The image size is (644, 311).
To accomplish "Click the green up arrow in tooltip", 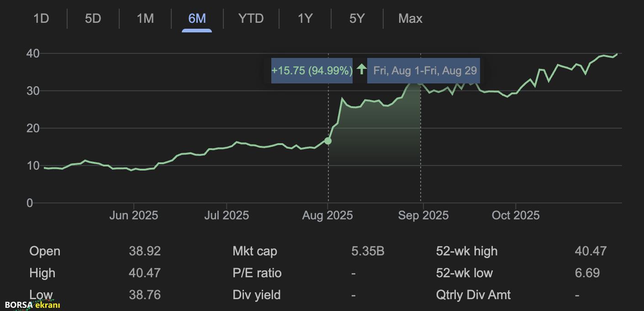I will click(361, 70).
